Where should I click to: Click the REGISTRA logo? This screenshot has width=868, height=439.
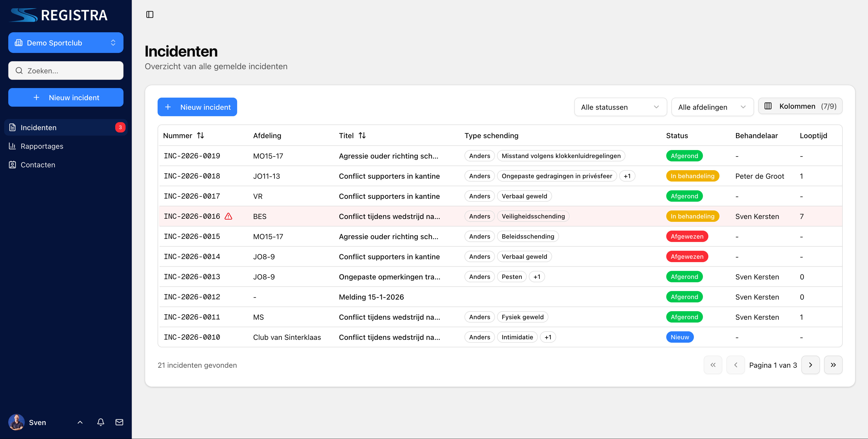(x=58, y=14)
